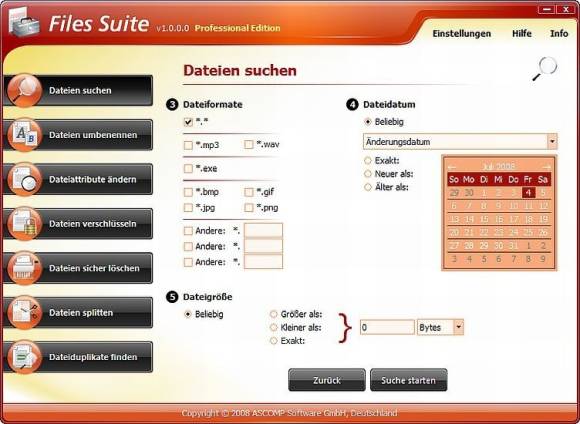Tick the *.bmp checkbox

[188, 192]
